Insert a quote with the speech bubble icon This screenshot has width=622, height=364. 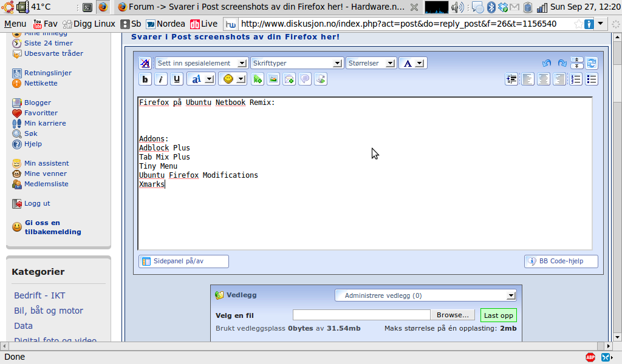click(305, 79)
